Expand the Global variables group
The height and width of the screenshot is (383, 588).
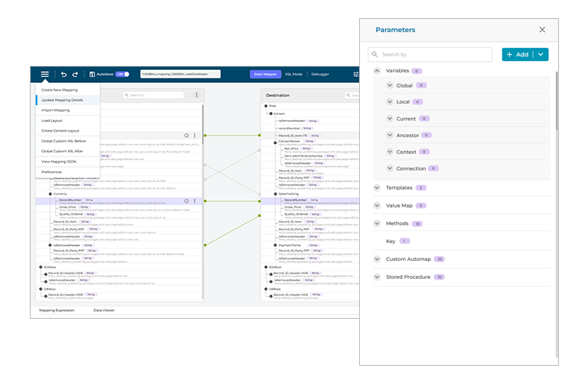point(390,85)
